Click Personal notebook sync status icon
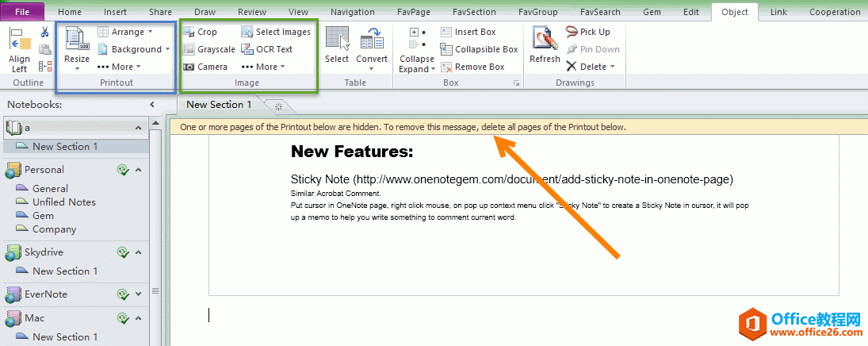The width and height of the screenshot is (868, 346). (x=123, y=170)
